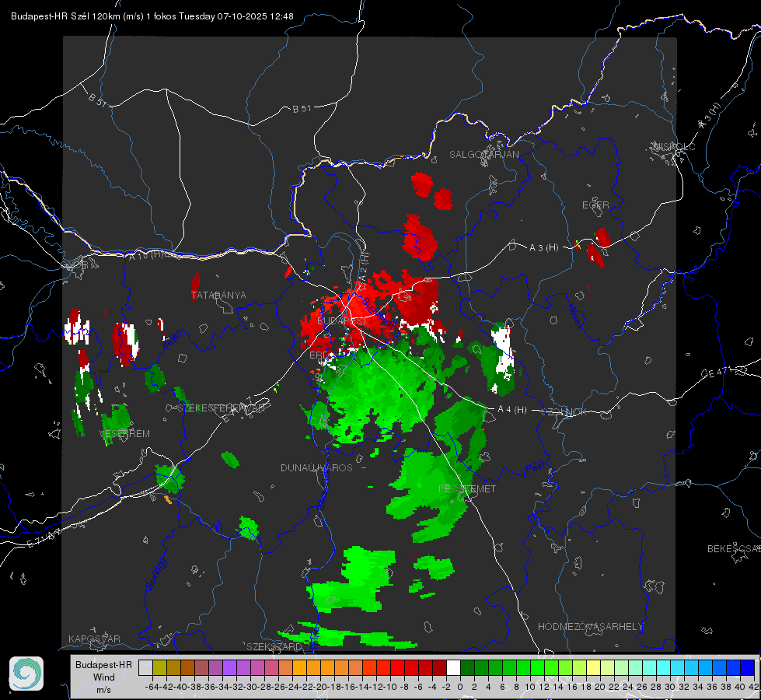Pick the dark green swatch right of white
Image resolution: width=761 pixels, height=700 pixels.
coord(467,667)
